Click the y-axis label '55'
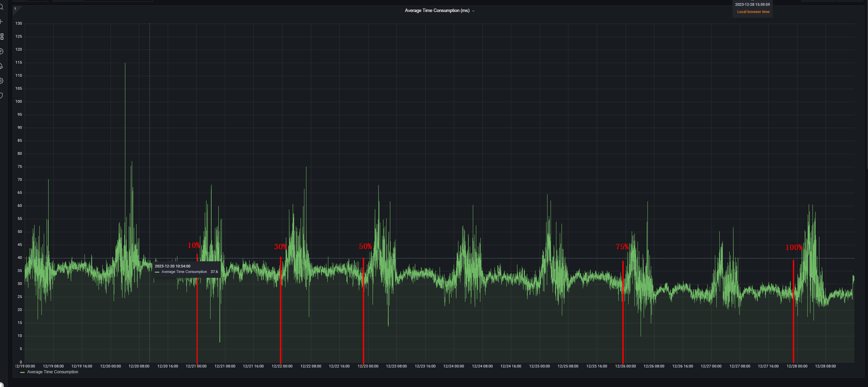 (20, 219)
